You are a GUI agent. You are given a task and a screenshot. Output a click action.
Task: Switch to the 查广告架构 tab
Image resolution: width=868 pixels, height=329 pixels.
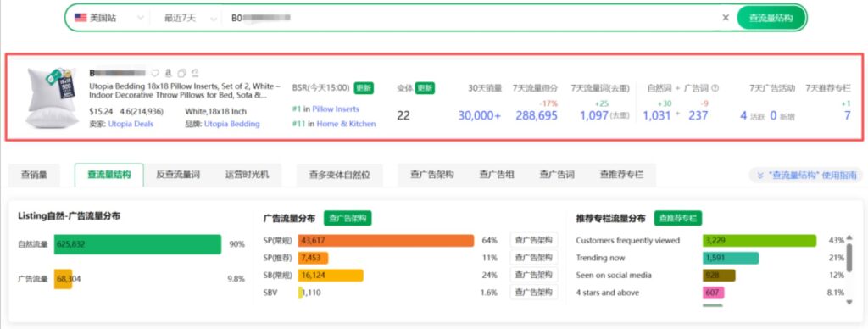[x=431, y=175]
